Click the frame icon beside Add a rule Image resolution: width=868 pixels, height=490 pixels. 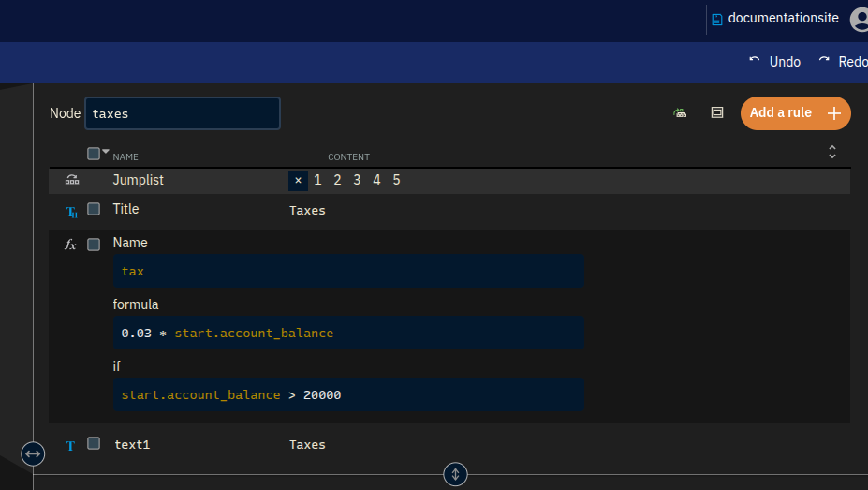(x=717, y=113)
